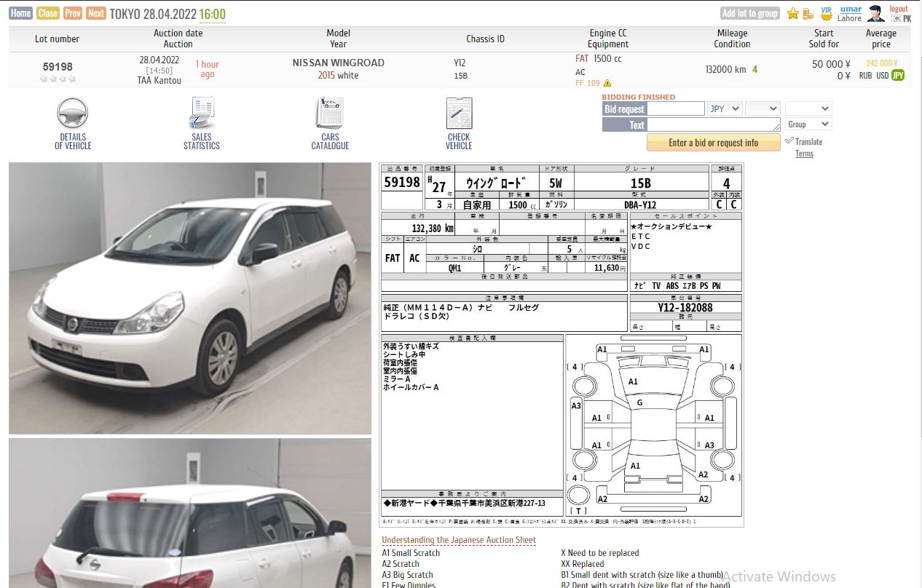922x588 pixels.
Task: Switch average price currency to USD
Action: [882, 76]
